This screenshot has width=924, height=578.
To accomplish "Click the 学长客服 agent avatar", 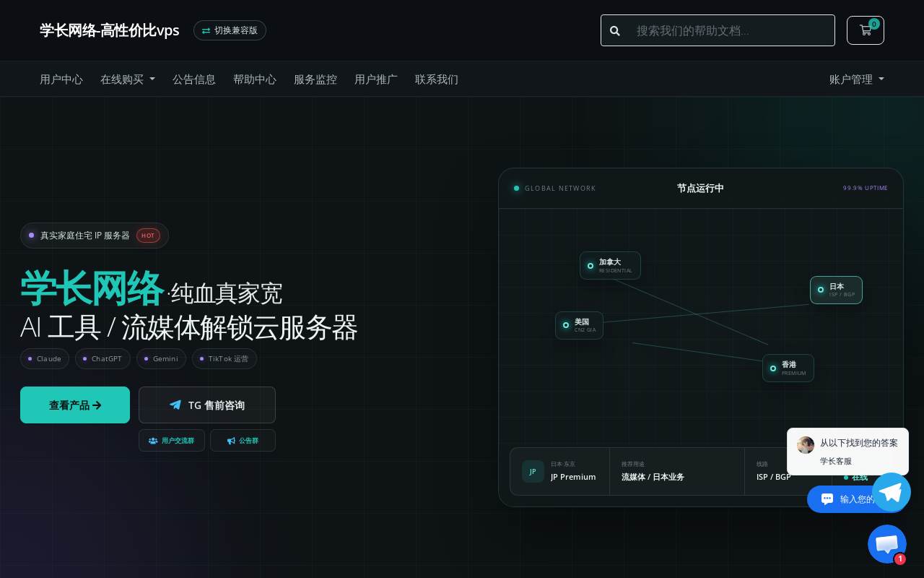I will [806, 444].
